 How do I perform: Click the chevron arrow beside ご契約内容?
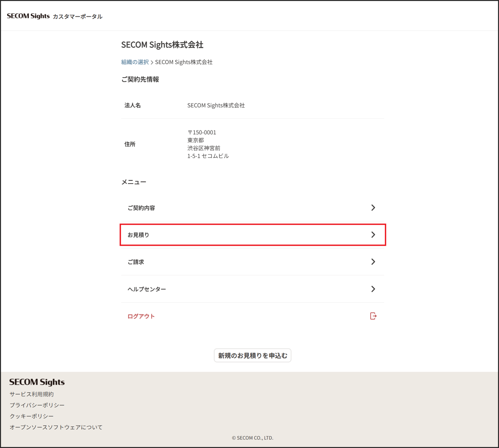(x=373, y=208)
